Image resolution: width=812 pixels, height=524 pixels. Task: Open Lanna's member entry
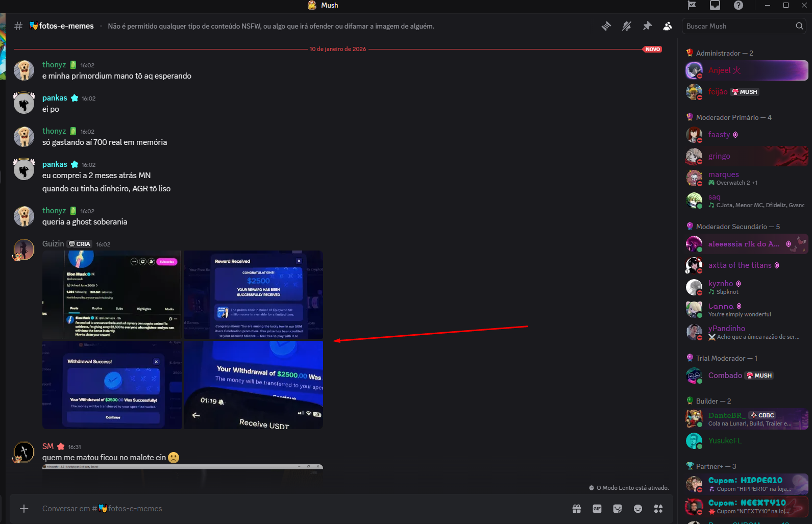pyautogui.click(x=747, y=310)
